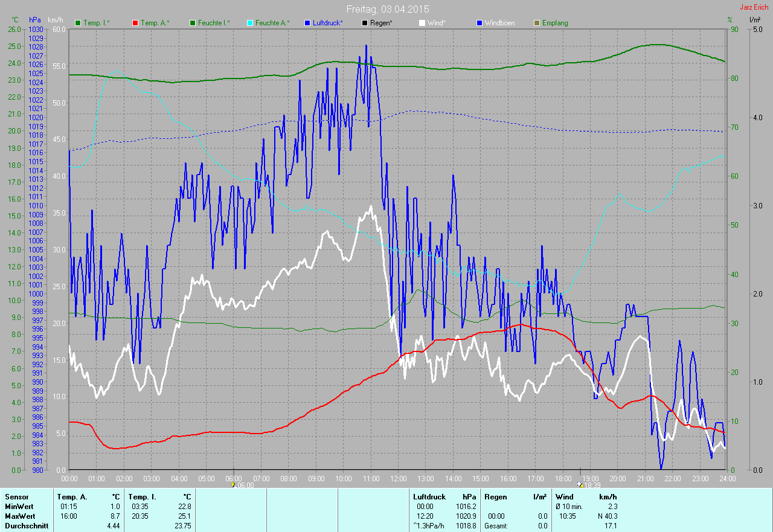Click the 'Luftdruck' header in the data table

tap(429, 497)
